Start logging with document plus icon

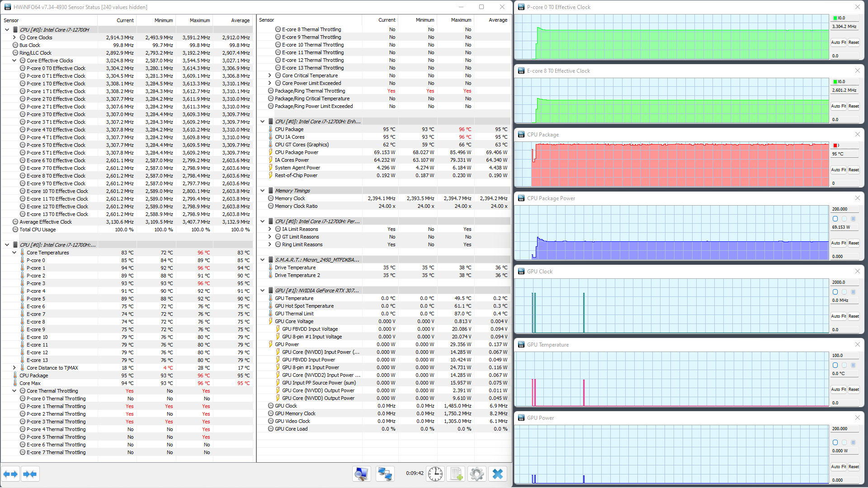(456, 474)
